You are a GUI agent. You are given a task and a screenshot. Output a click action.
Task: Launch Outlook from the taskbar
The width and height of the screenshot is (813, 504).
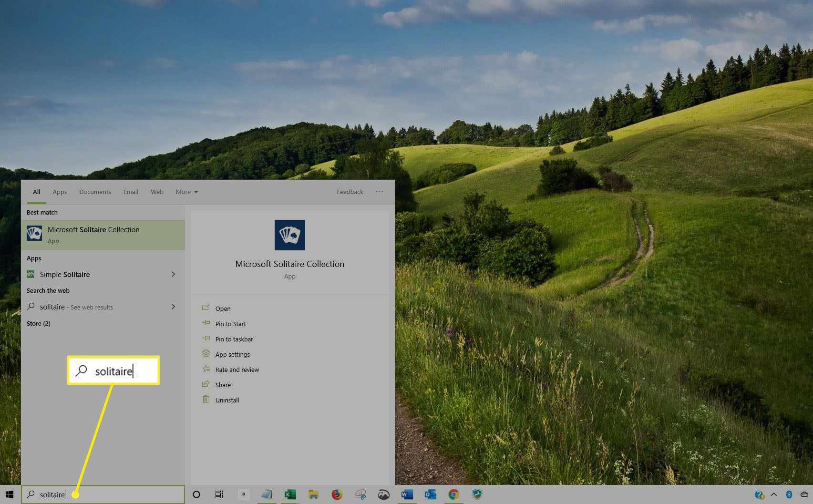[x=430, y=494]
